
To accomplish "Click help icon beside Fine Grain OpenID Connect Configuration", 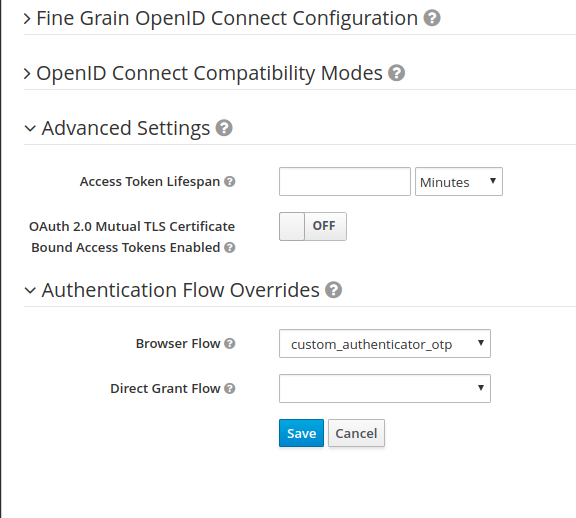I will 432,18.
